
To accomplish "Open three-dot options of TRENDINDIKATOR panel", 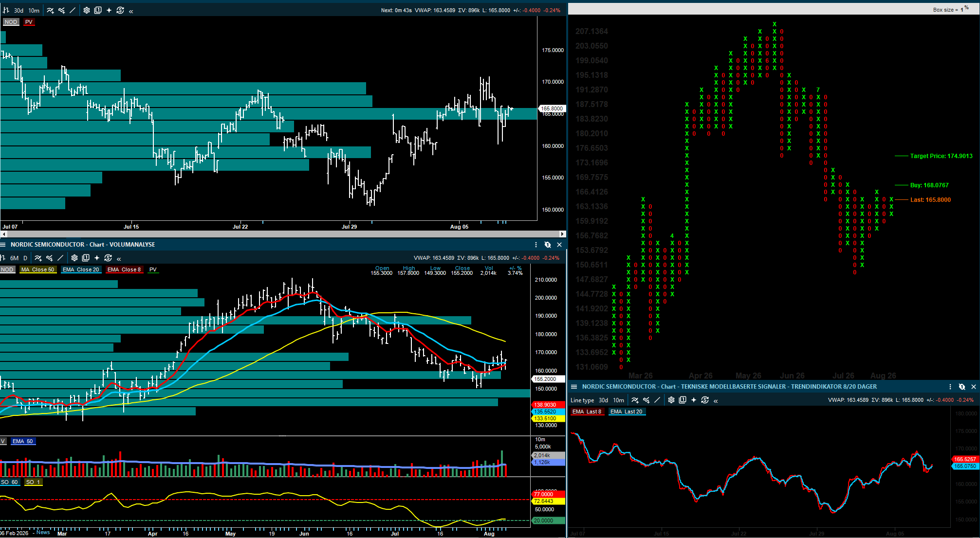I will tap(950, 387).
